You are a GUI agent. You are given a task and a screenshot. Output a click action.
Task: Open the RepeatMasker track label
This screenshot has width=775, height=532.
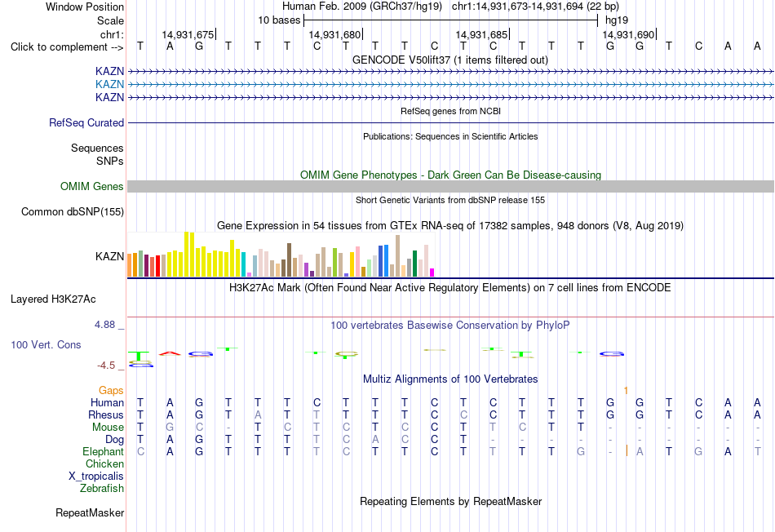tap(90, 512)
